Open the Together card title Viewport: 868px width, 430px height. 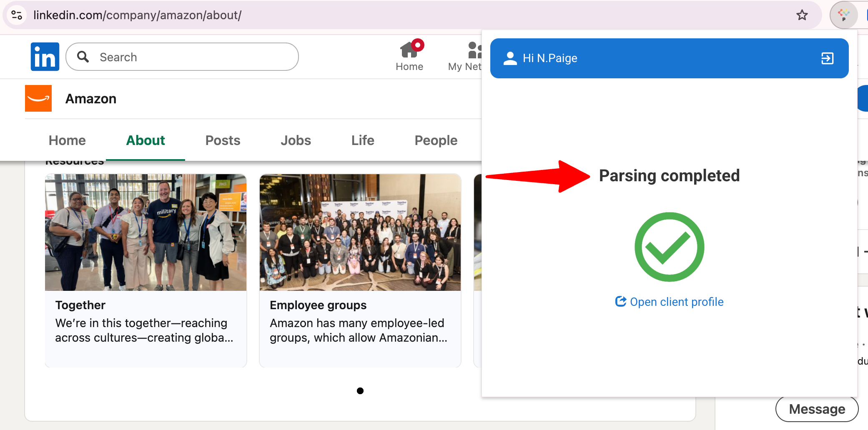(x=80, y=305)
